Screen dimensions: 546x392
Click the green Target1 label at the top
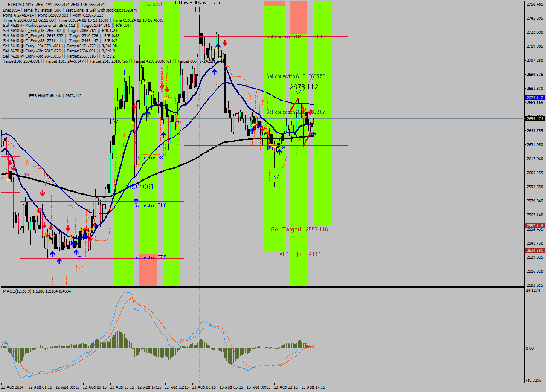pos(154,3)
